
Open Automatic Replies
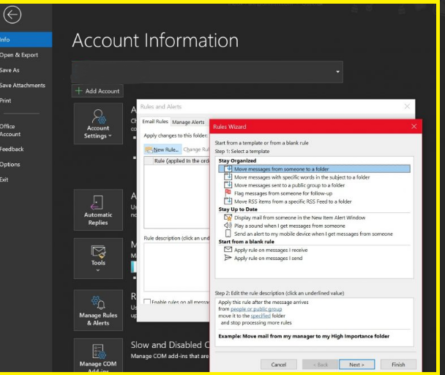click(x=98, y=210)
